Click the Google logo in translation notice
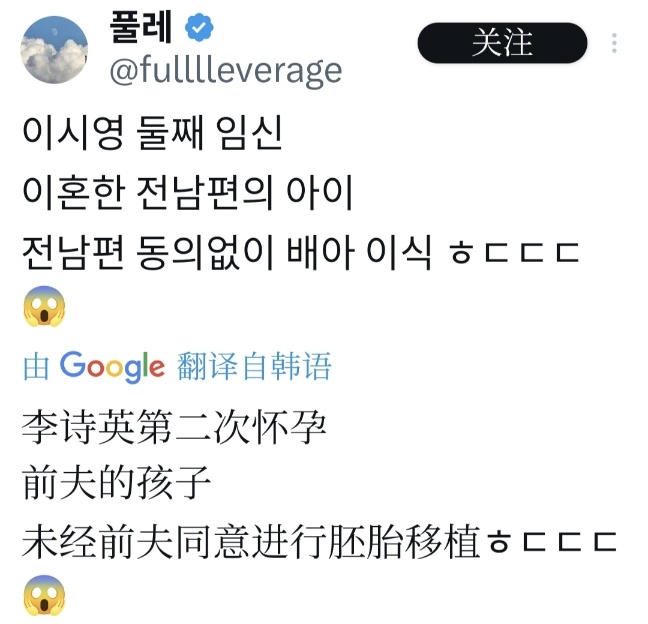 112,367
